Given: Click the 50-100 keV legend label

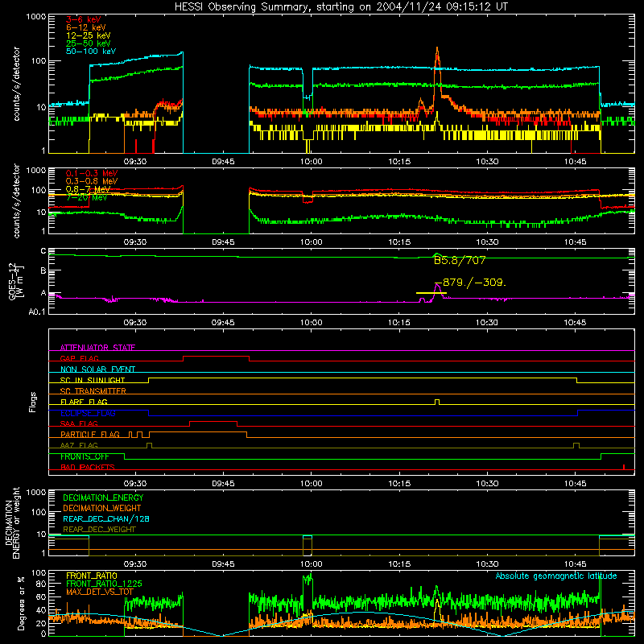Looking at the screenshot, I should coord(91,52).
